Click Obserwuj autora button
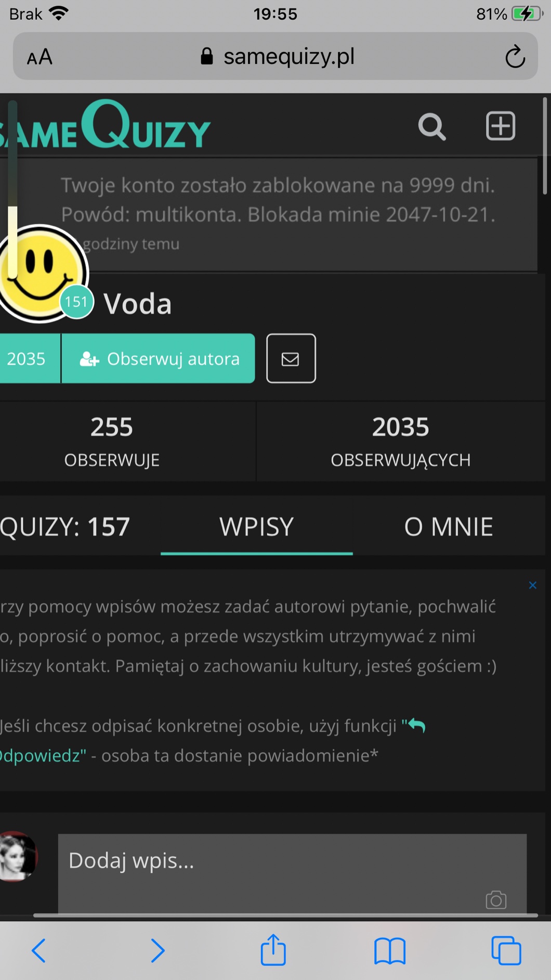The height and width of the screenshot is (980, 551). pos(159,358)
